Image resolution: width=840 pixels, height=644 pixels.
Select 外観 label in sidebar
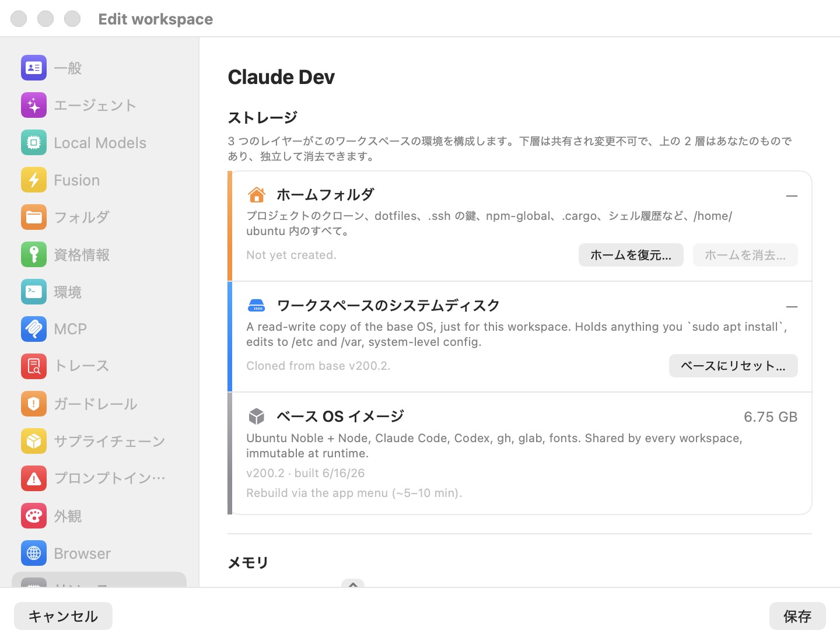[x=68, y=516]
